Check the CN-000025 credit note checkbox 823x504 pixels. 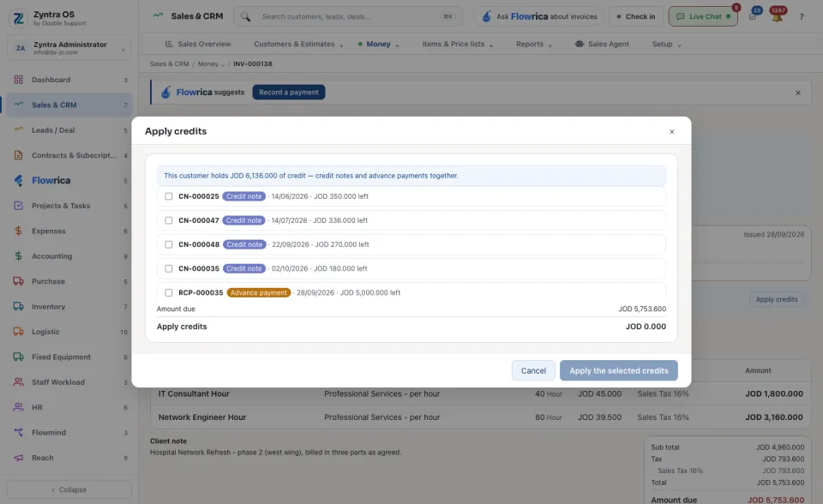169,196
